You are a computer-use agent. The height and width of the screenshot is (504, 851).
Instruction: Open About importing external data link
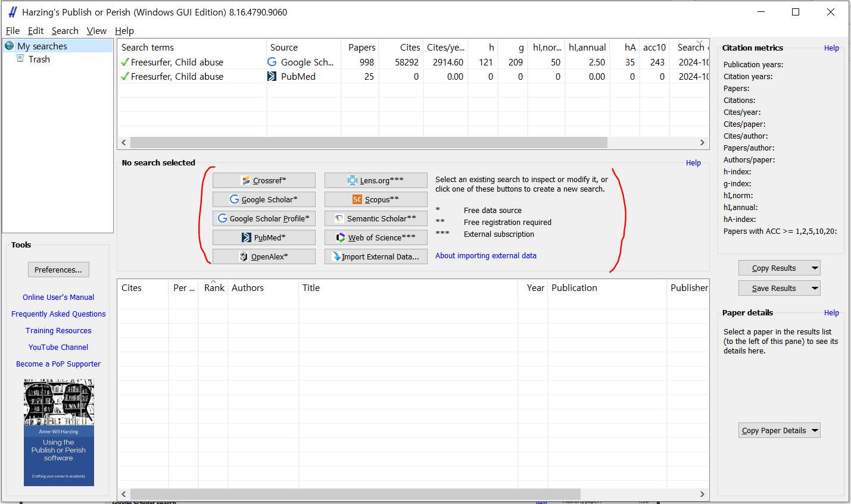pyautogui.click(x=486, y=255)
